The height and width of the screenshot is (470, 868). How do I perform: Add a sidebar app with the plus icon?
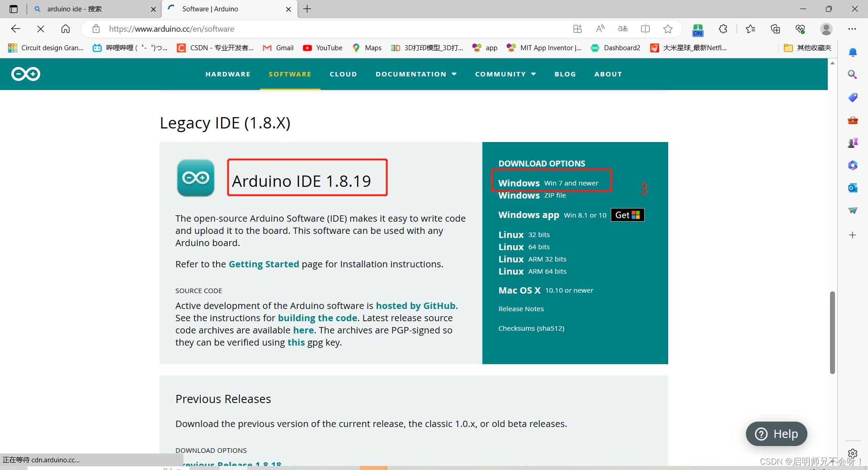pyautogui.click(x=853, y=235)
